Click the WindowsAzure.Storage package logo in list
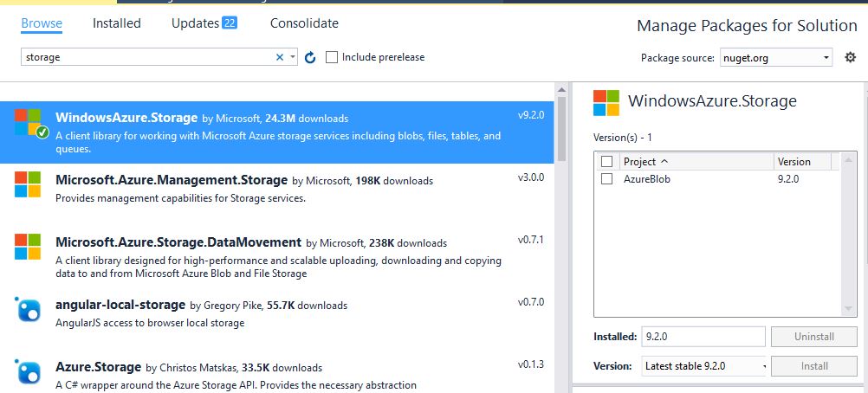This screenshot has height=393, width=868. (28, 122)
